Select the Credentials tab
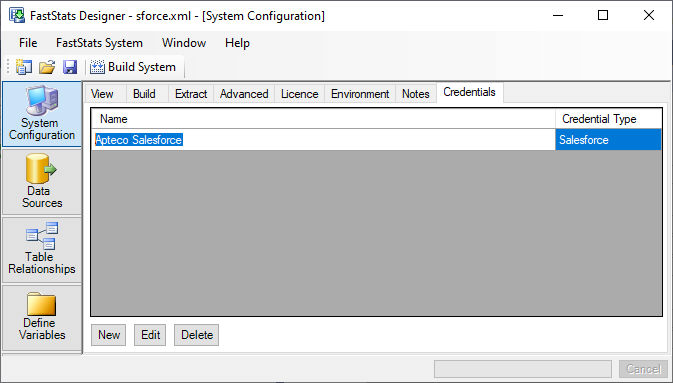 [470, 92]
